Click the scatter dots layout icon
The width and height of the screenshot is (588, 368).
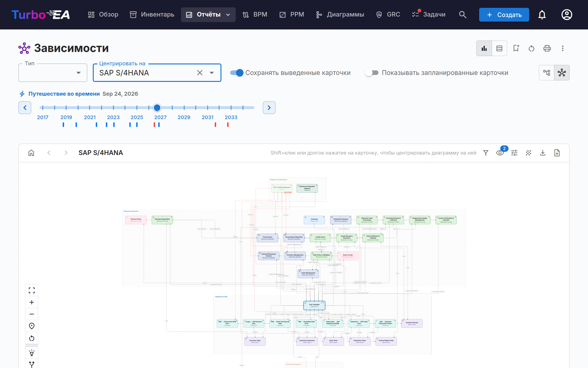(529, 153)
